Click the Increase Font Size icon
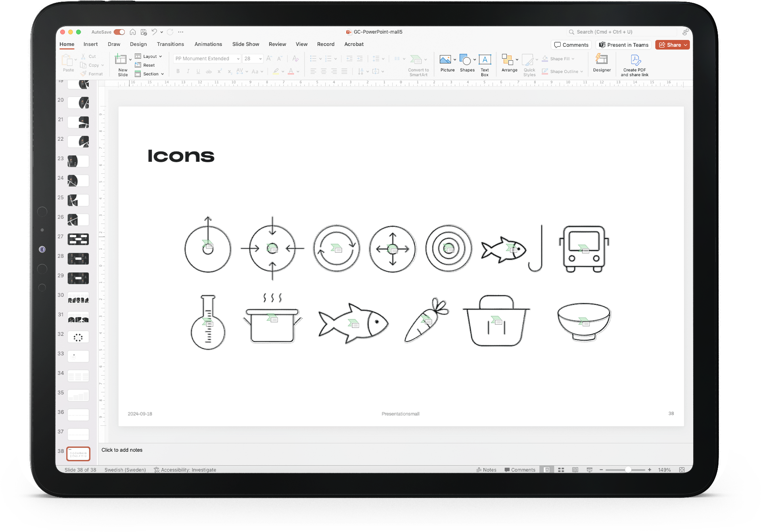Screen dimensions: 761x532 [x=269, y=58]
